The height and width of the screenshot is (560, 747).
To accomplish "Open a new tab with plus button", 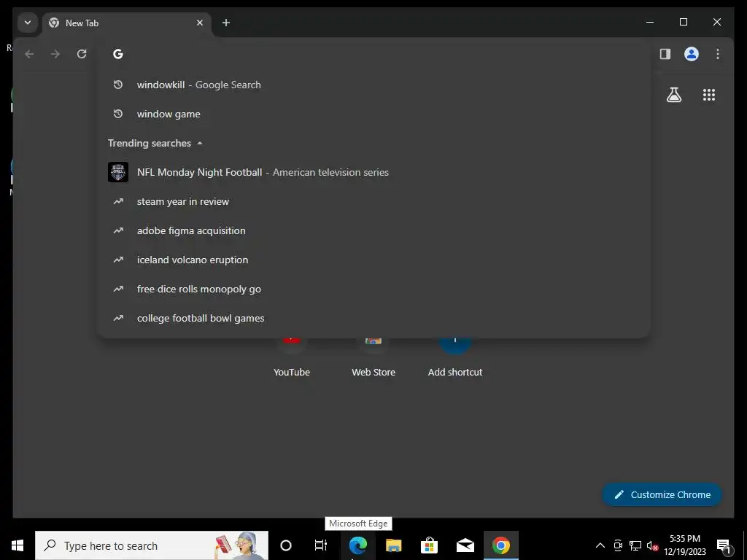I will pos(226,23).
